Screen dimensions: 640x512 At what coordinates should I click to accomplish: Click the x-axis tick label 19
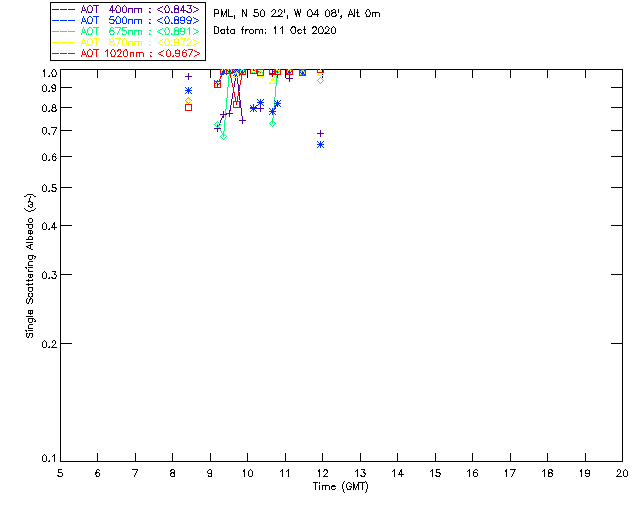point(585,473)
